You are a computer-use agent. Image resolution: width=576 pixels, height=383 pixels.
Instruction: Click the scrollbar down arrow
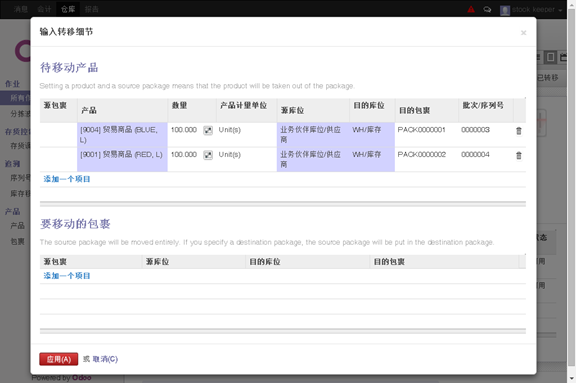(572, 379)
